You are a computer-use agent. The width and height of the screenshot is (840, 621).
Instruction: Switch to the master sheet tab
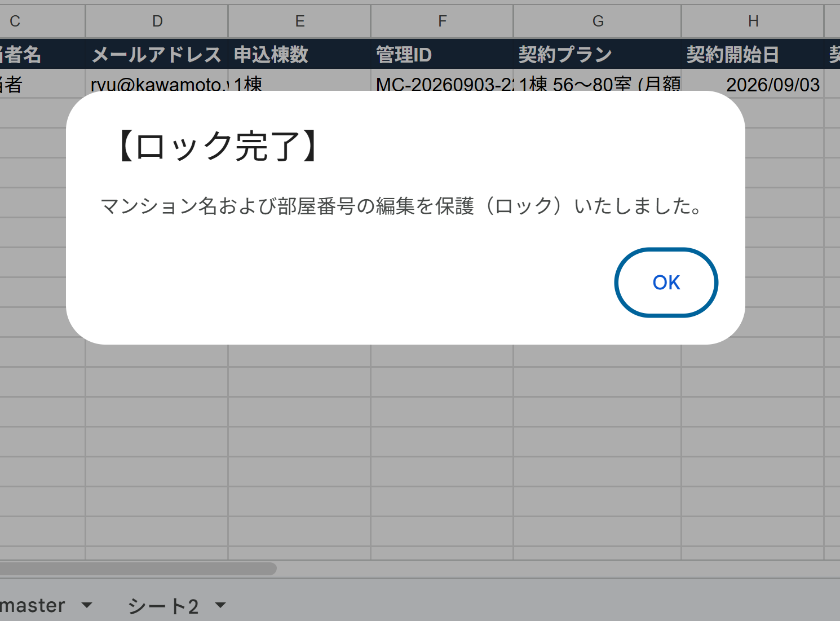(33, 606)
